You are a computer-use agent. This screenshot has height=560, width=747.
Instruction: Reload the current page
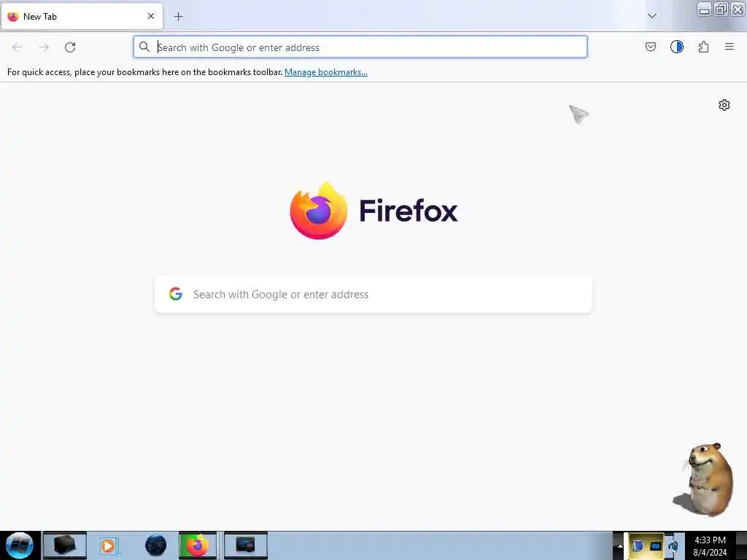pos(70,47)
